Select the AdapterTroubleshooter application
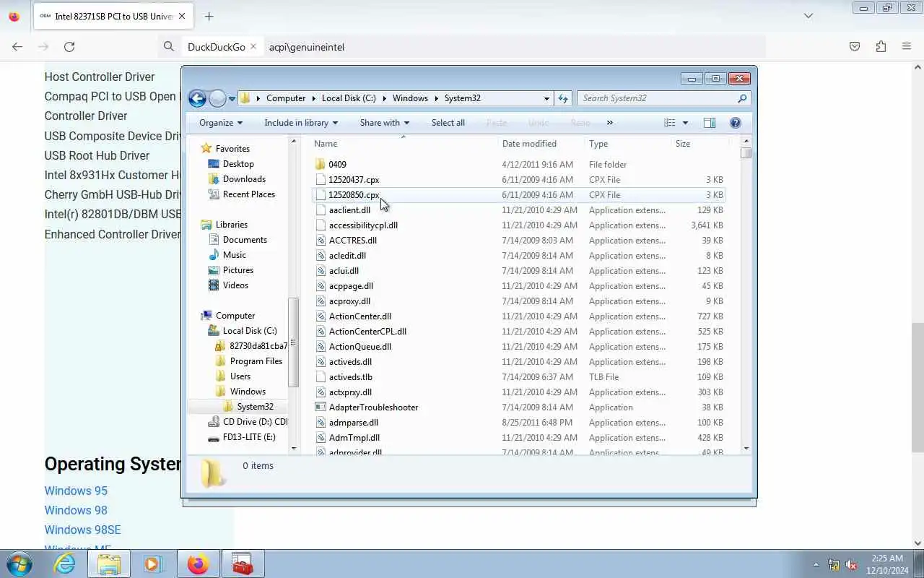 click(x=373, y=407)
